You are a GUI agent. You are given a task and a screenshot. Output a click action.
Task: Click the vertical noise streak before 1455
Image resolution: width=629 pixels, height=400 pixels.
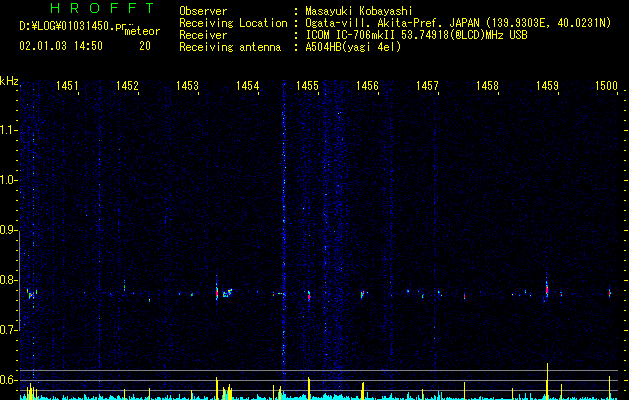284,229
